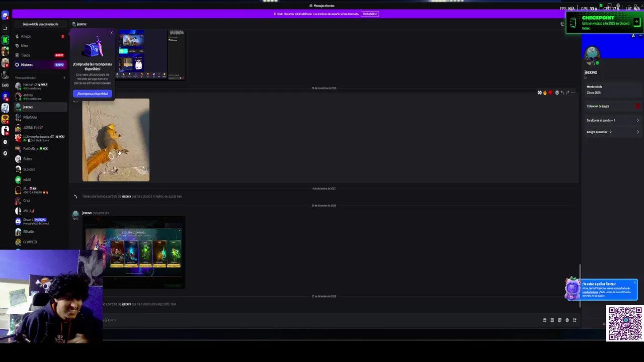Image resolution: width=644 pixels, height=362 pixels.
Task: Open DM with Hannah :D
Action: (x=40, y=86)
